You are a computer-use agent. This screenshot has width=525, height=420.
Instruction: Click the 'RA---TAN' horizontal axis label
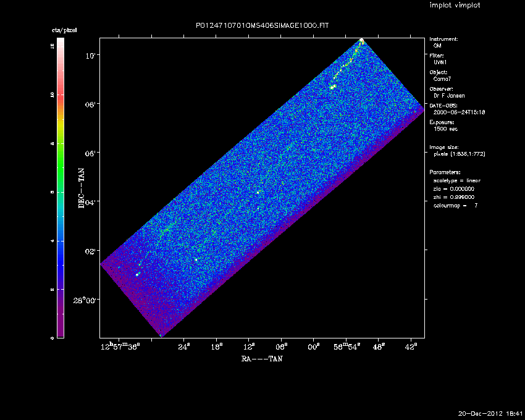click(262, 359)
